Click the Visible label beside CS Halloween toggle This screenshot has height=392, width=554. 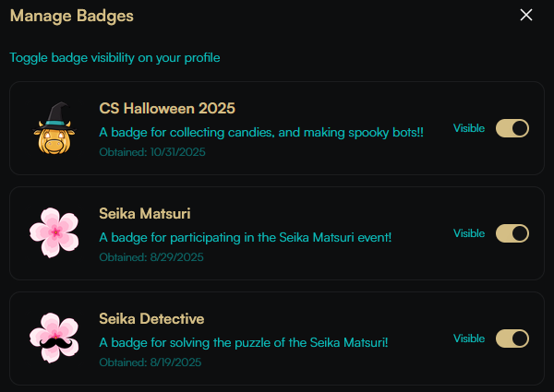[469, 128]
